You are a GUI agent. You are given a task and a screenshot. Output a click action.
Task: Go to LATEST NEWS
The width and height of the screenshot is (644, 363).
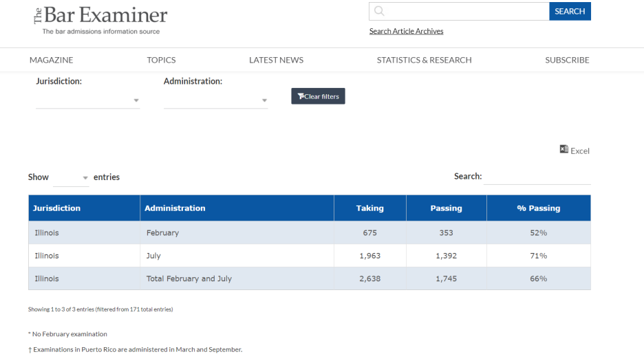277,60
